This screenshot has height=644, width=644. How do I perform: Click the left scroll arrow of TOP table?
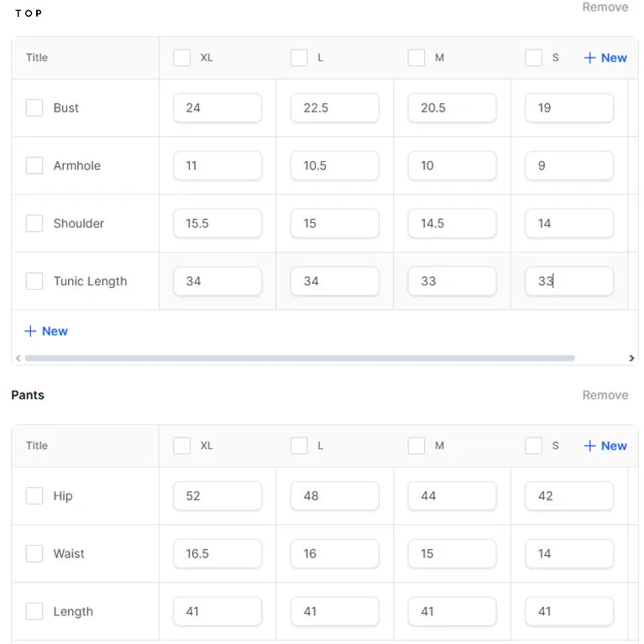coord(18,359)
